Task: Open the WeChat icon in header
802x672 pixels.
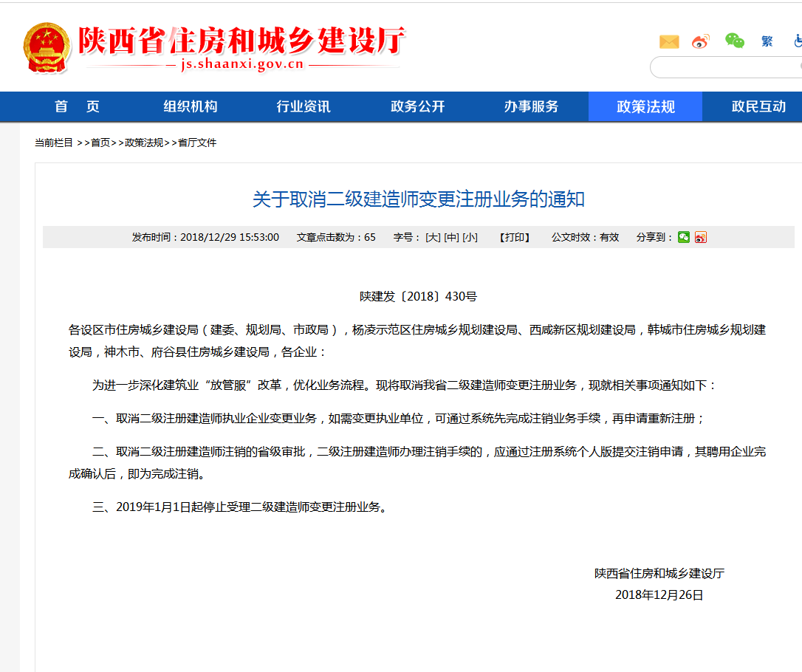Action: click(734, 41)
